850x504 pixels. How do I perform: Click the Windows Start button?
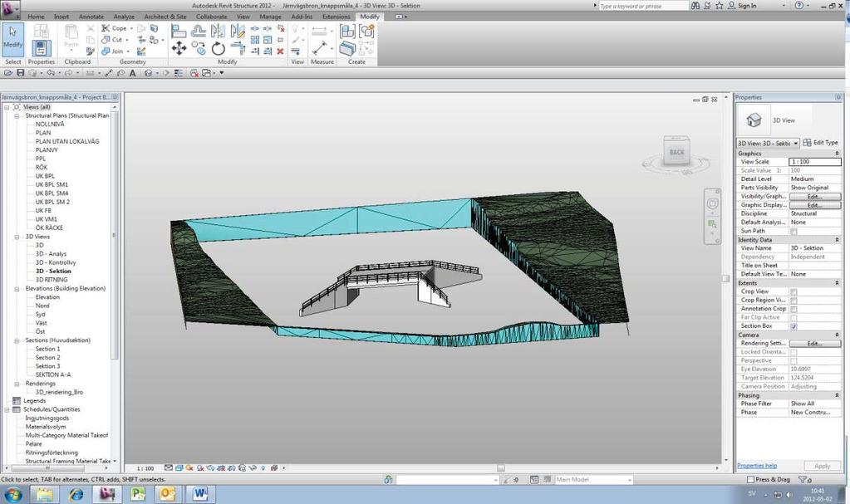[x=12, y=494]
